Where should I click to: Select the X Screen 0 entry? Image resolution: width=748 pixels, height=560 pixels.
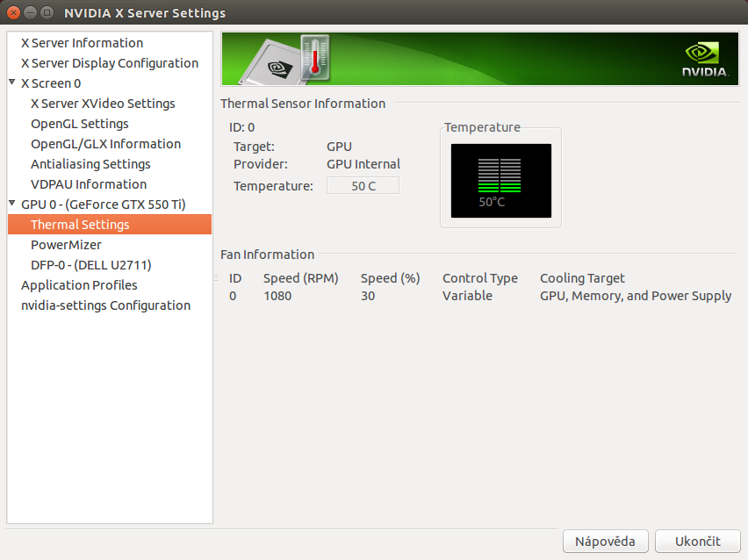51,83
